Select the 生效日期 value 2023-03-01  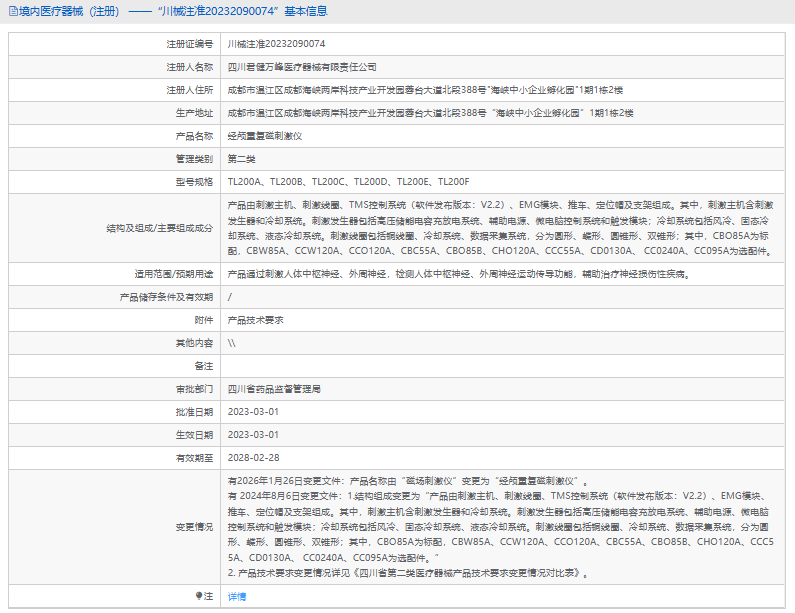coord(253,435)
